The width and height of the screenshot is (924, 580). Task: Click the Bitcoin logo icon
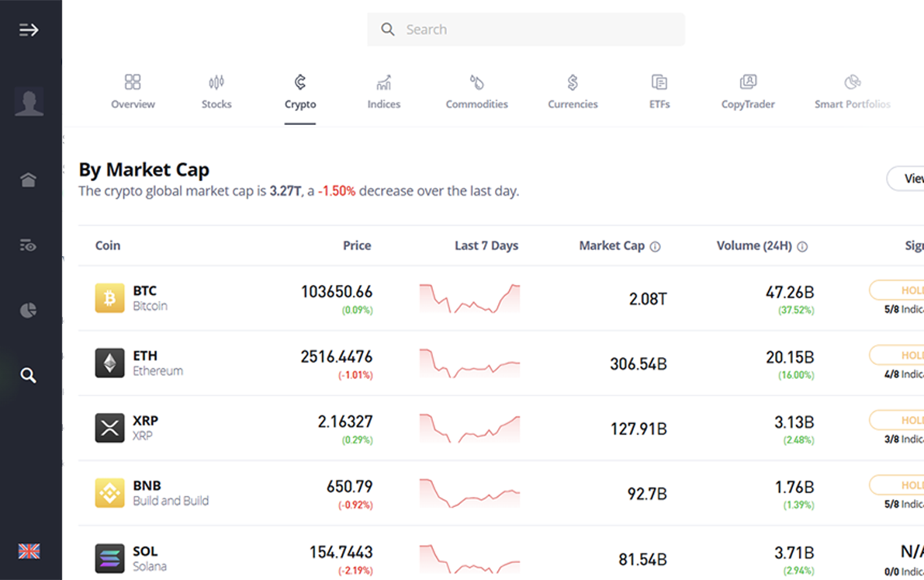click(109, 298)
